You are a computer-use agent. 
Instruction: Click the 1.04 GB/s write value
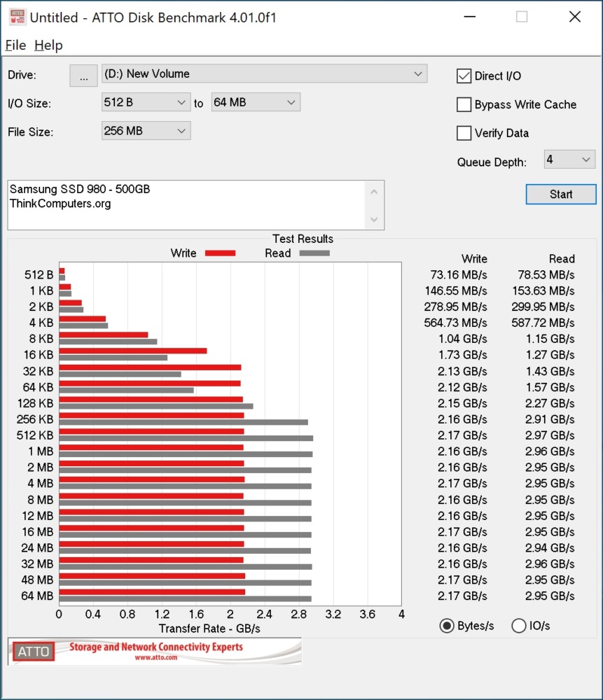(462, 339)
